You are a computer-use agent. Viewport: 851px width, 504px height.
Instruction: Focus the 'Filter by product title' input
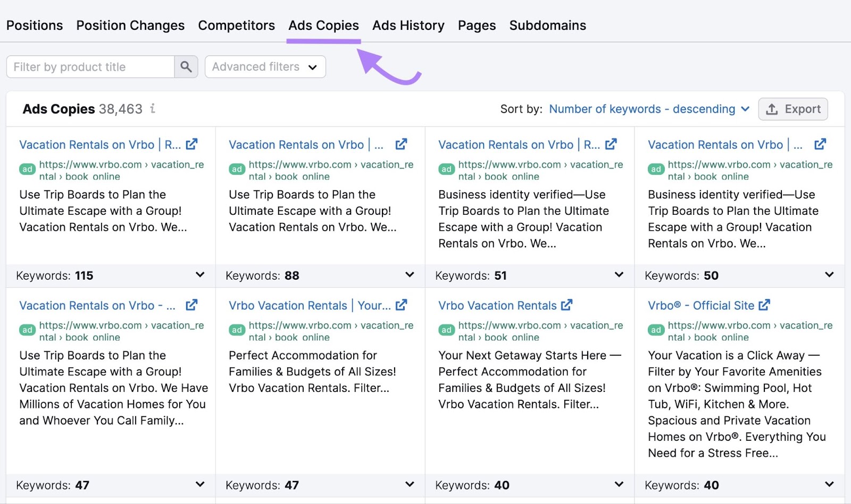[90, 67]
